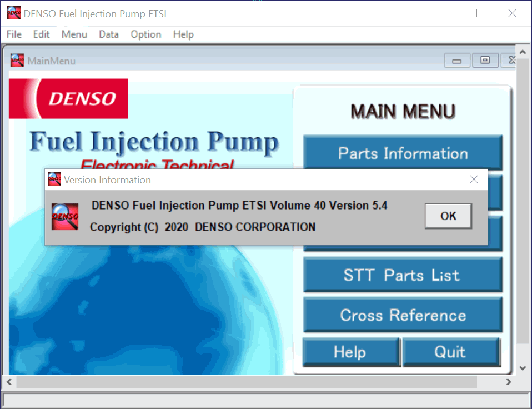The width and height of the screenshot is (532, 409).
Task: Click the DENSO icon in the main title bar
Action: (13, 12)
